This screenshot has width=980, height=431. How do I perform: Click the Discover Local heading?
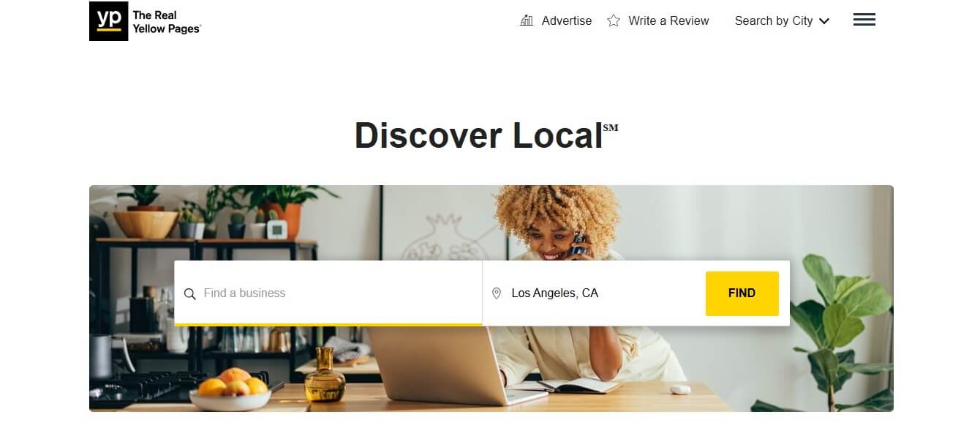click(x=478, y=135)
